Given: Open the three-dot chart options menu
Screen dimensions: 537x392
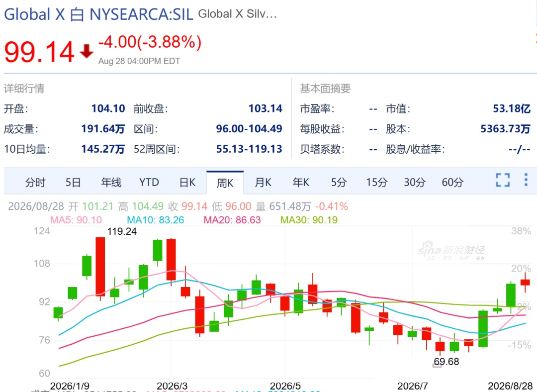Looking at the screenshot, I should pos(526,180).
